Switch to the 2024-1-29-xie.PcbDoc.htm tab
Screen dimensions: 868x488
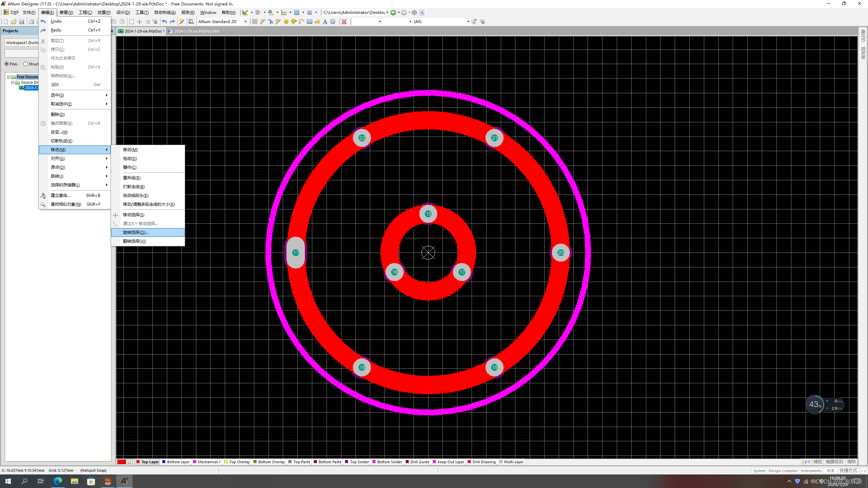click(x=197, y=31)
